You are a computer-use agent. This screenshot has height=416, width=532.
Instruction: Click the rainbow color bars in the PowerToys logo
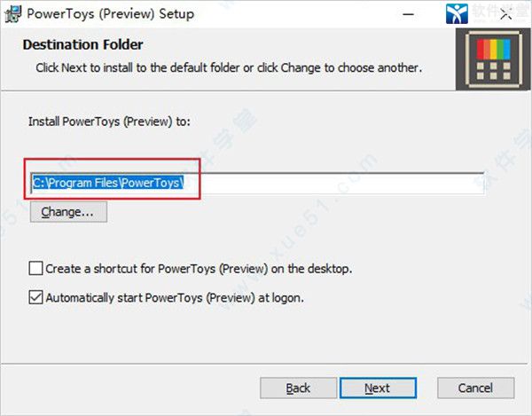point(494,48)
